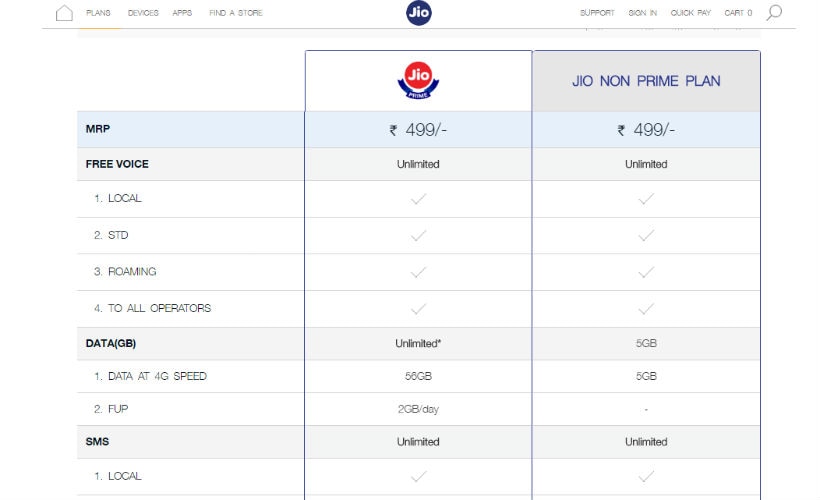Select the Jio Prime badge logo
Image resolution: width=820 pixels, height=500 pixels.
coord(418,81)
